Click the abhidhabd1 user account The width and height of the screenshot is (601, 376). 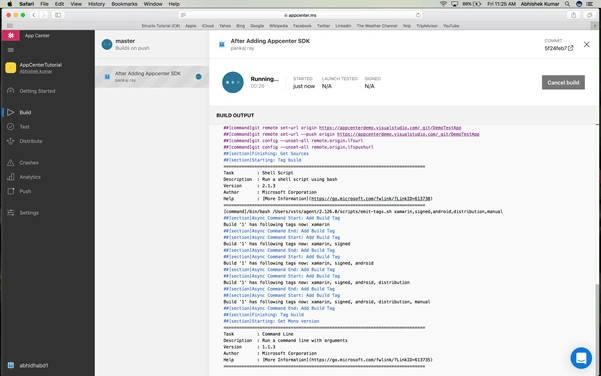[34, 366]
